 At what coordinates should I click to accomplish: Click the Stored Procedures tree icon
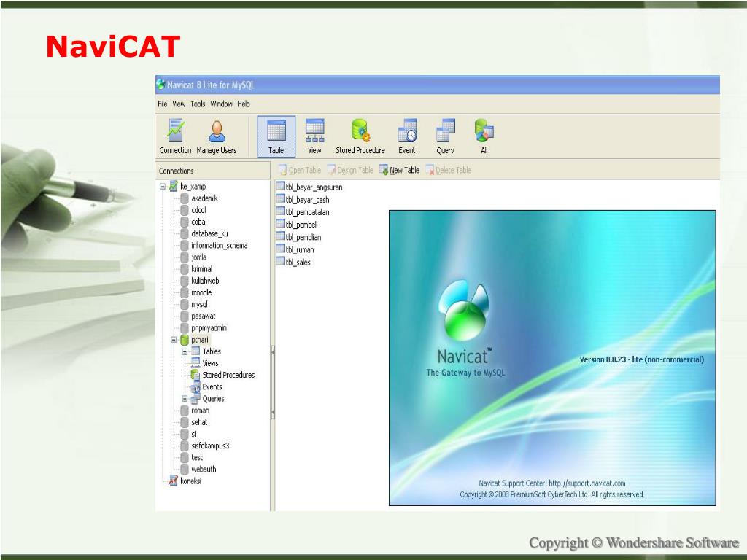coord(195,375)
